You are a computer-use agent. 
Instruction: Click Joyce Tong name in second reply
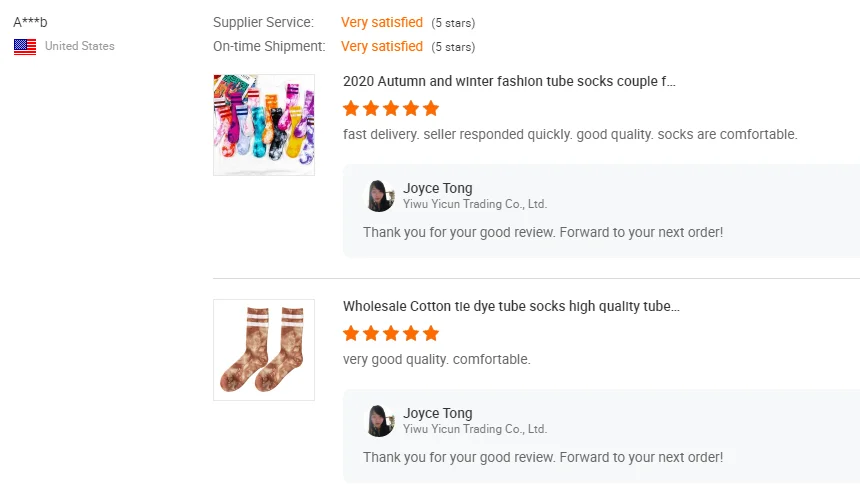point(438,413)
